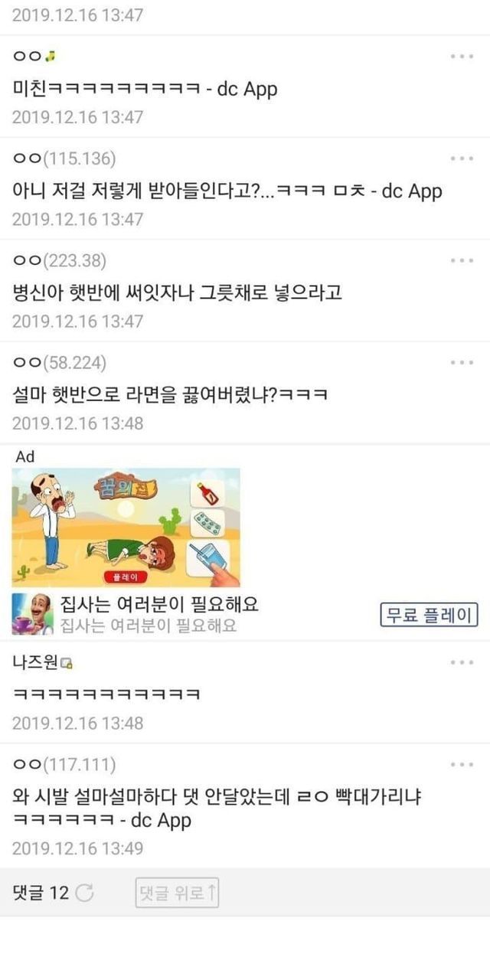
Task: Open the game ad banner image
Action: point(126,528)
